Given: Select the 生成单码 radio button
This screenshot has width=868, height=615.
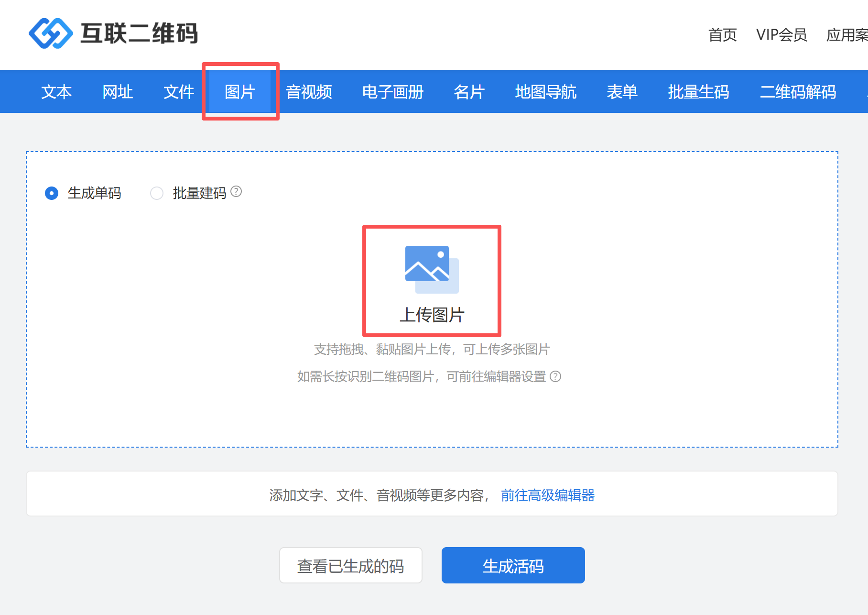Looking at the screenshot, I should [52, 193].
